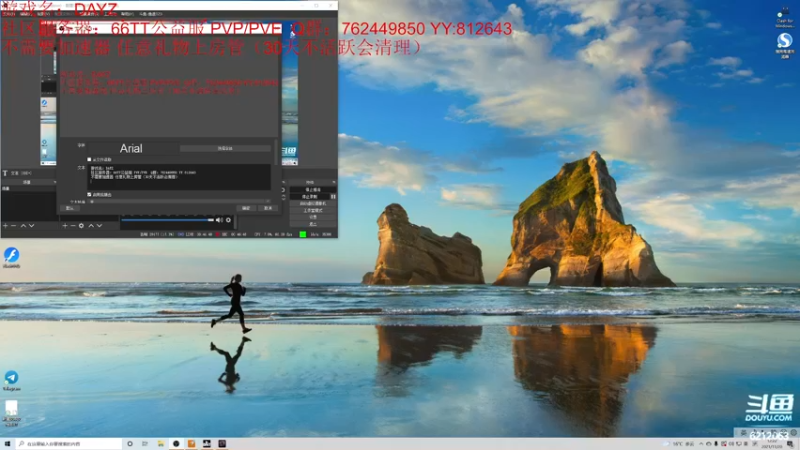800x450 pixels.
Task: Click Defaults button in properties dialog
Action: (70, 208)
